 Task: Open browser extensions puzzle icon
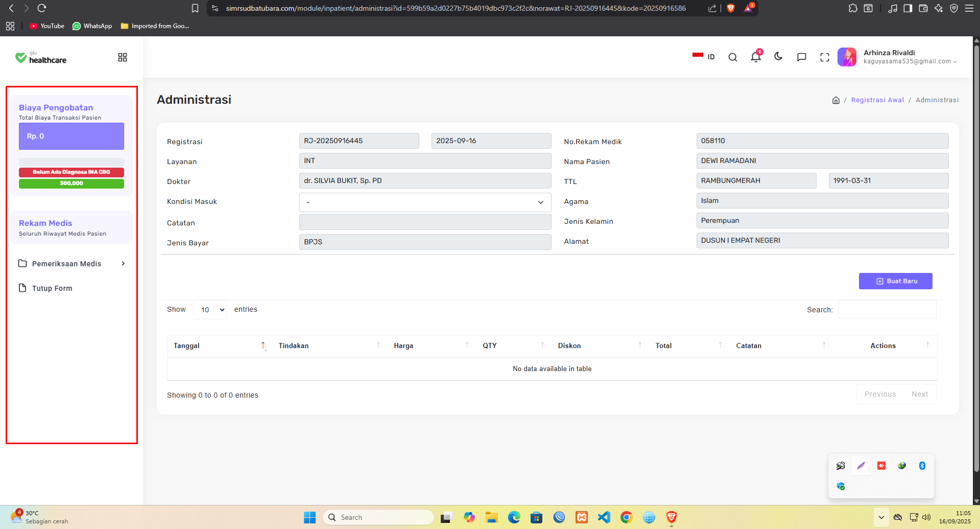coord(853,8)
